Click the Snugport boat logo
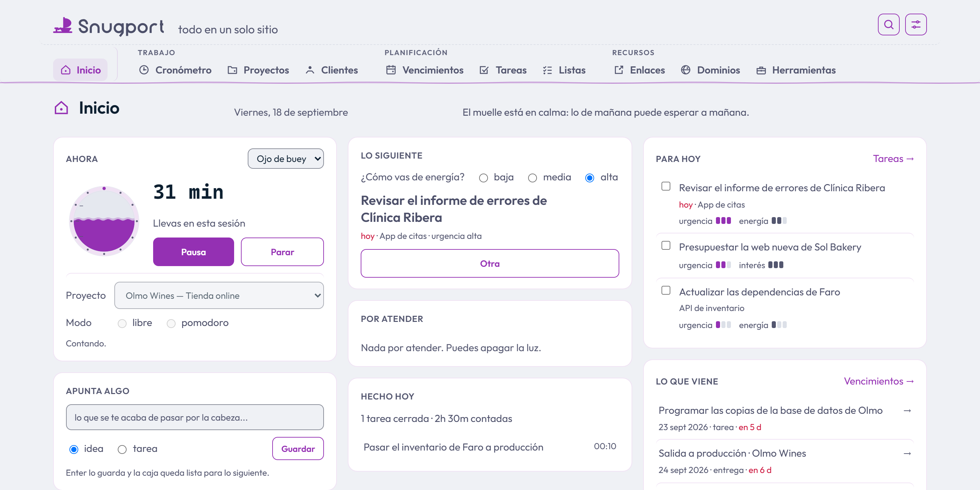 coord(63,26)
